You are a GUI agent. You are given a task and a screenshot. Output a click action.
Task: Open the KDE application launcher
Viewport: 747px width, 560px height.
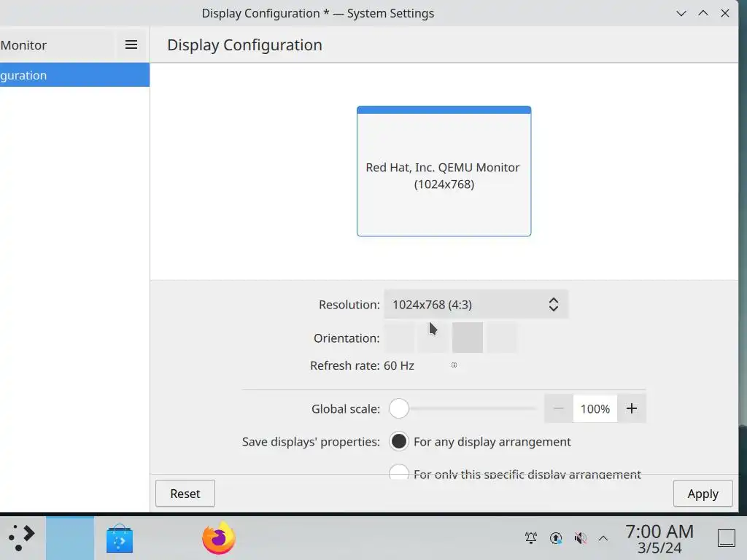[x=22, y=538]
